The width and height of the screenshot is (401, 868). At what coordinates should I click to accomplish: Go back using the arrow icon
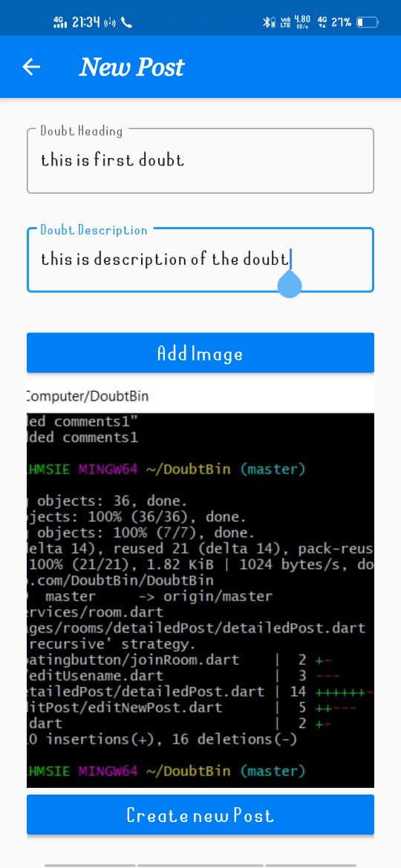[x=32, y=67]
